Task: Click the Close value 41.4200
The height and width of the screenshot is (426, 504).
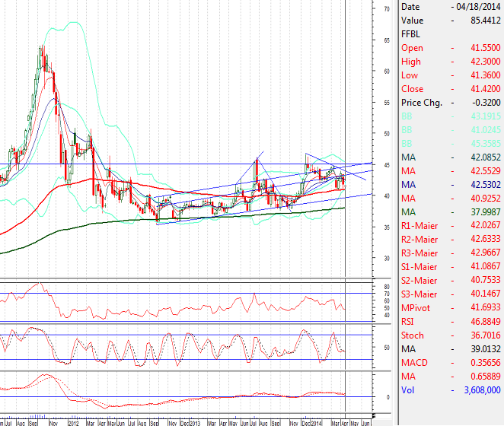Action: [x=483, y=89]
